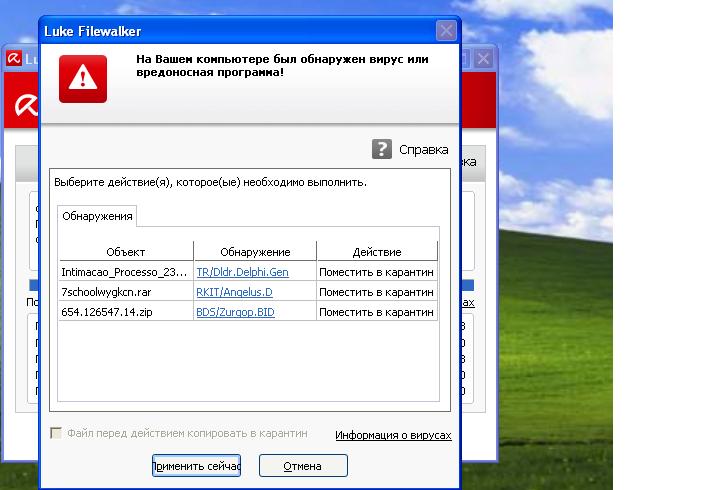This screenshot has height=490, width=720.
Task: Close the Luke Filewalker dialog
Action: 447,30
